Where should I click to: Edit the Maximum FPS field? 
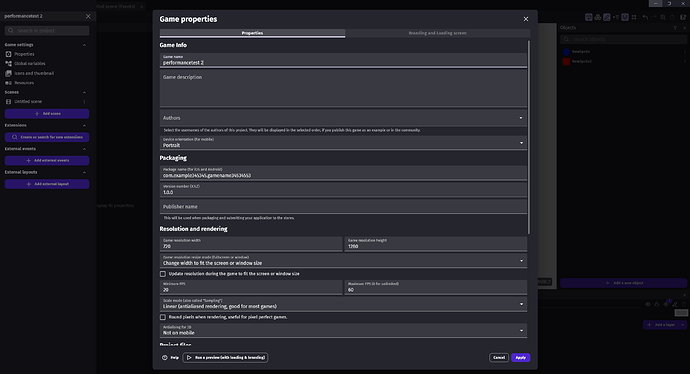coord(436,287)
